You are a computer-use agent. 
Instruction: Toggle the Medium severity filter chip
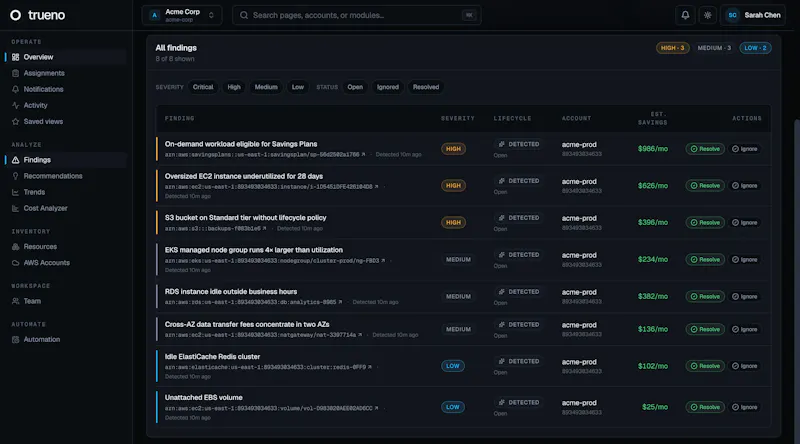pos(266,87)
